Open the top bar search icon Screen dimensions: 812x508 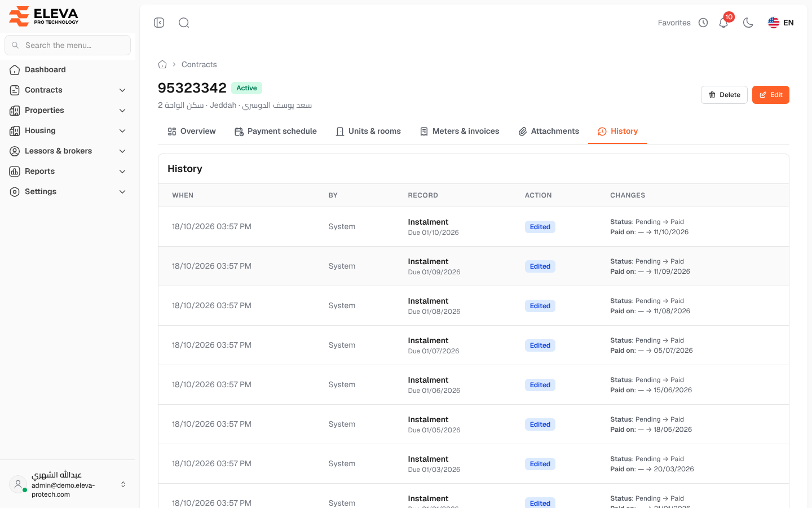click(x=184, y=23)
